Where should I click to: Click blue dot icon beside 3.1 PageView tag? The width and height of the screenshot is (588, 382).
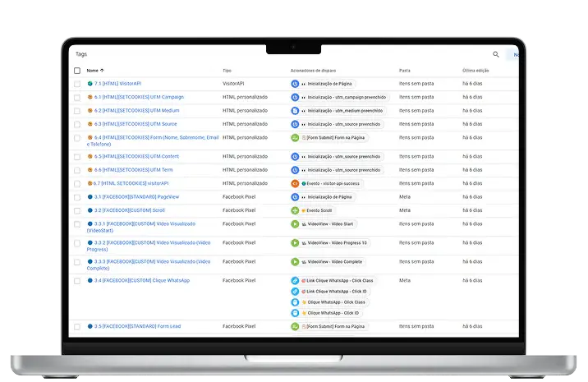coord(90,197)
